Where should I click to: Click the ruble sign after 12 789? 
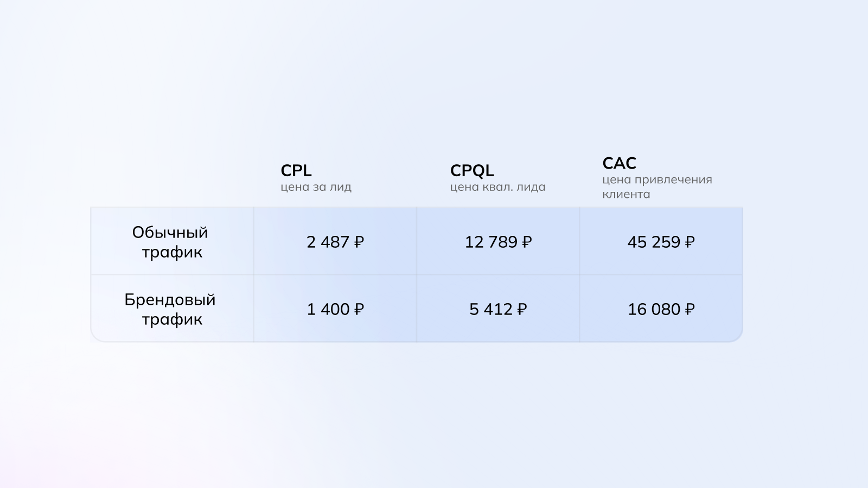(x=527, y=242)
